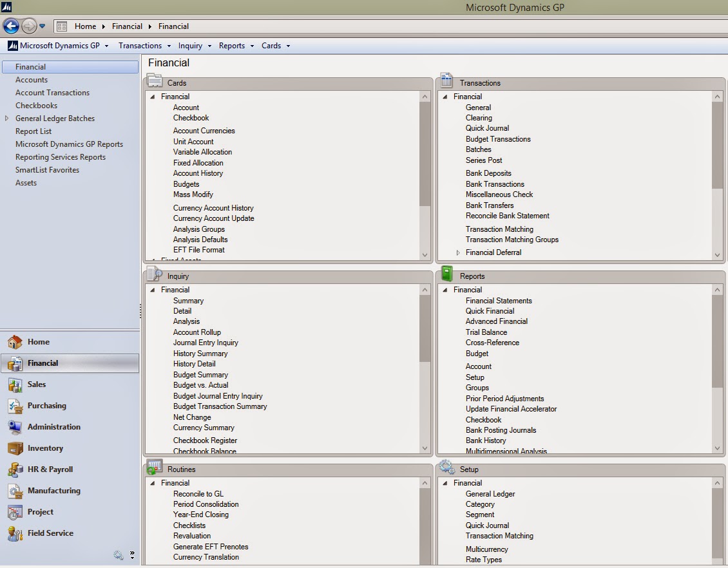
Task: Click the Manufacturing gear icon
Action: click(15, 491)
